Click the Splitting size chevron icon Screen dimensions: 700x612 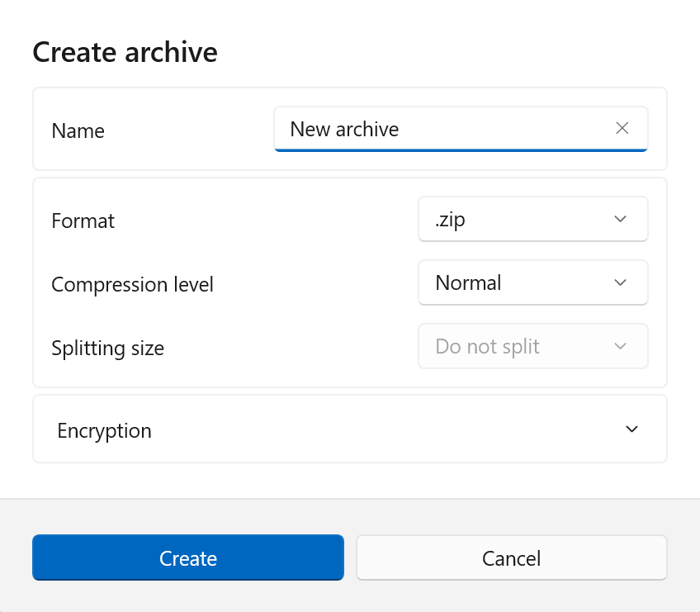(620, 346)
